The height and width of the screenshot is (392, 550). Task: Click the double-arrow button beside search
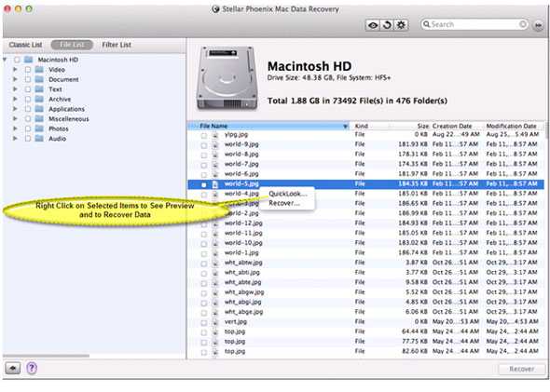[x=538, y=25]
